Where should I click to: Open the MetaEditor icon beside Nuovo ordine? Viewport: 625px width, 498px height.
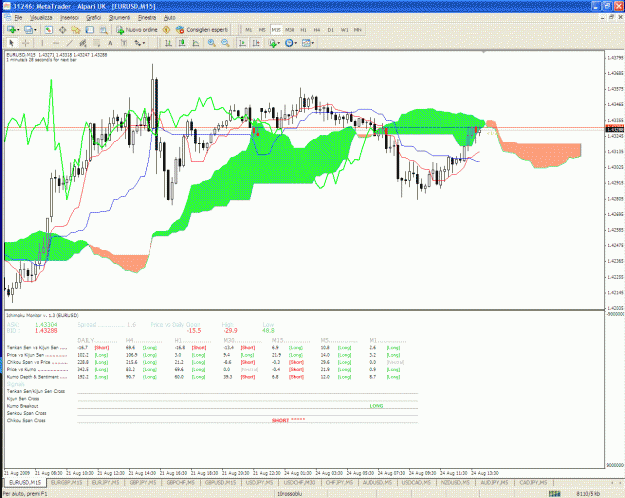[x=167, y=30]
